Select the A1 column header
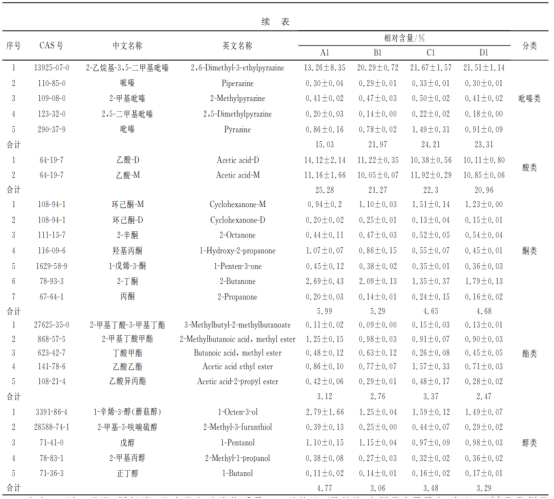The height and width of the screenshot is (499, 554). click(325, 53)
